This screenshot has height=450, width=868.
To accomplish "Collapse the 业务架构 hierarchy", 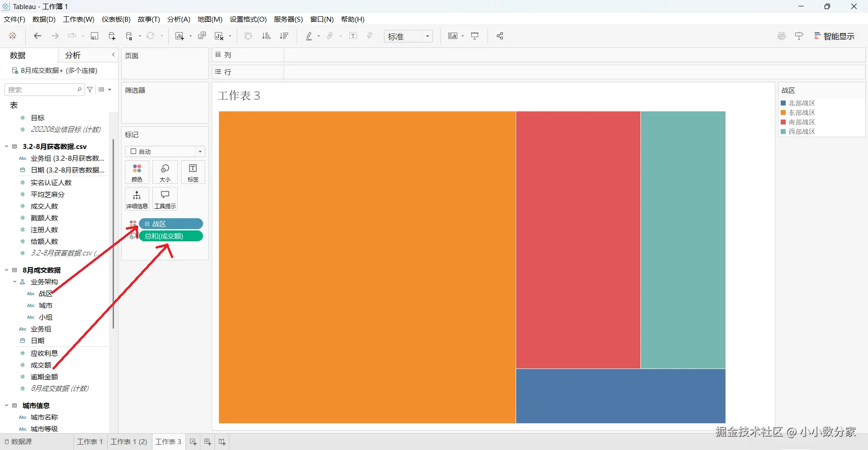I will pyautogui.click(x=14, y=282).
